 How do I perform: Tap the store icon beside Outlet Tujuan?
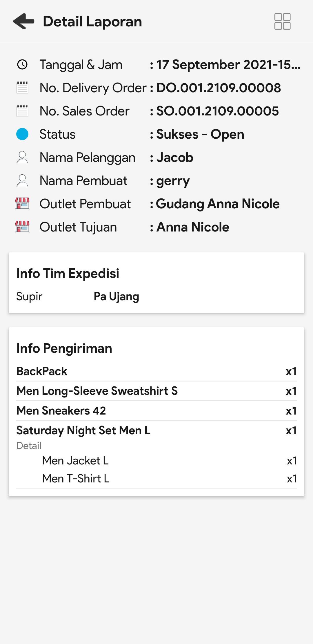[x=22, y=227]
